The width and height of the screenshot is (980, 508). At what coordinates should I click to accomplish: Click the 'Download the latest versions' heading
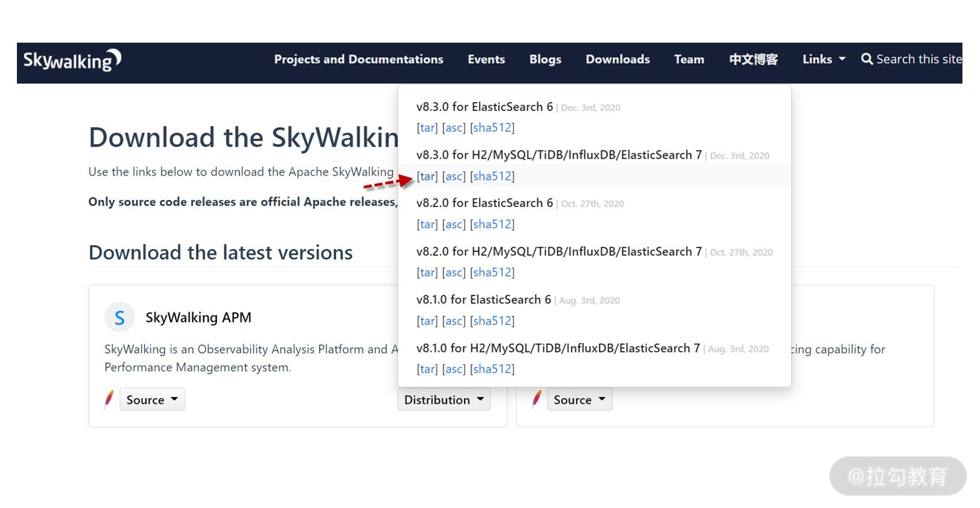coord(221,252)
